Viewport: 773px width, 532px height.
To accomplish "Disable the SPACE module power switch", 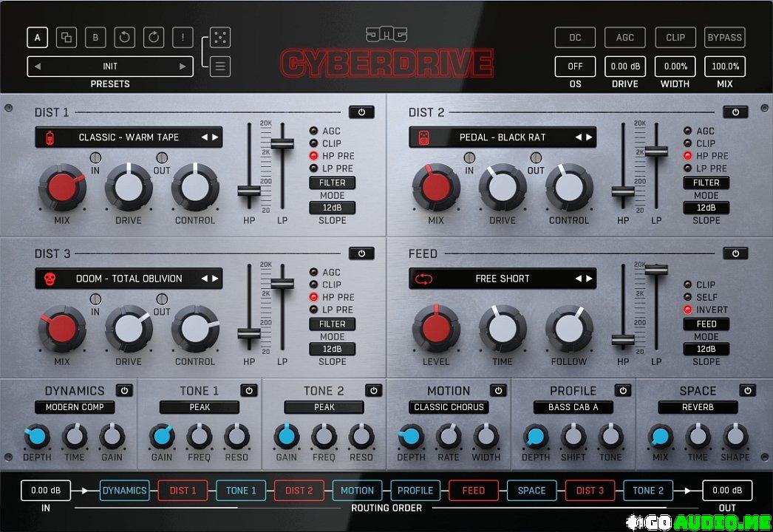I will point(747,390).
